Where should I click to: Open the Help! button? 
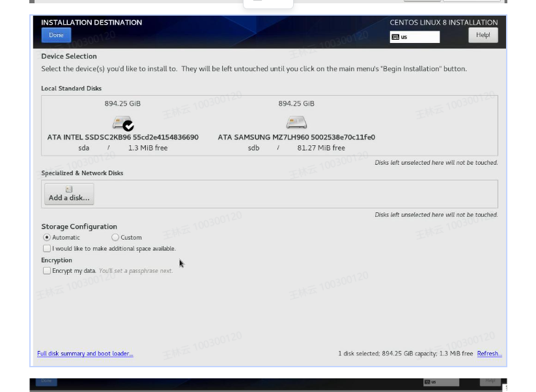(x=483, y=35)
